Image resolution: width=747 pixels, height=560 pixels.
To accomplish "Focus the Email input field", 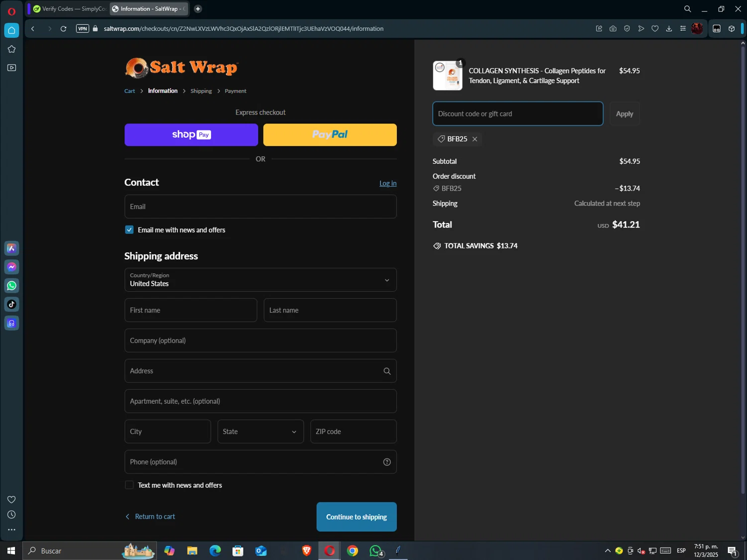I will coord(260,207).
